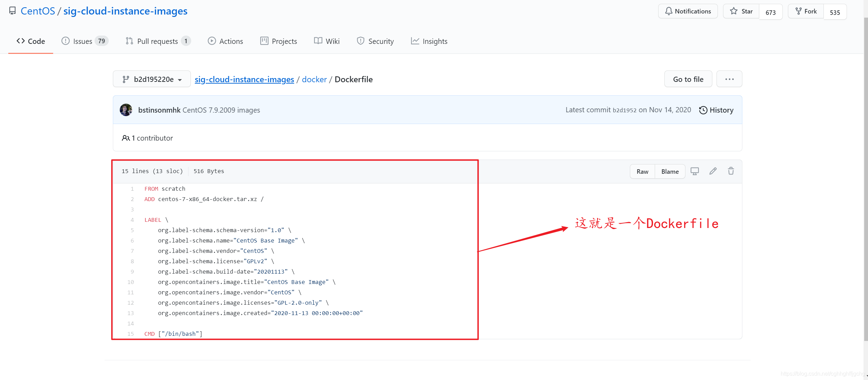Screen dimensions: 868x380
Task: Click the Notifications bell button
Action: point(688,11)
